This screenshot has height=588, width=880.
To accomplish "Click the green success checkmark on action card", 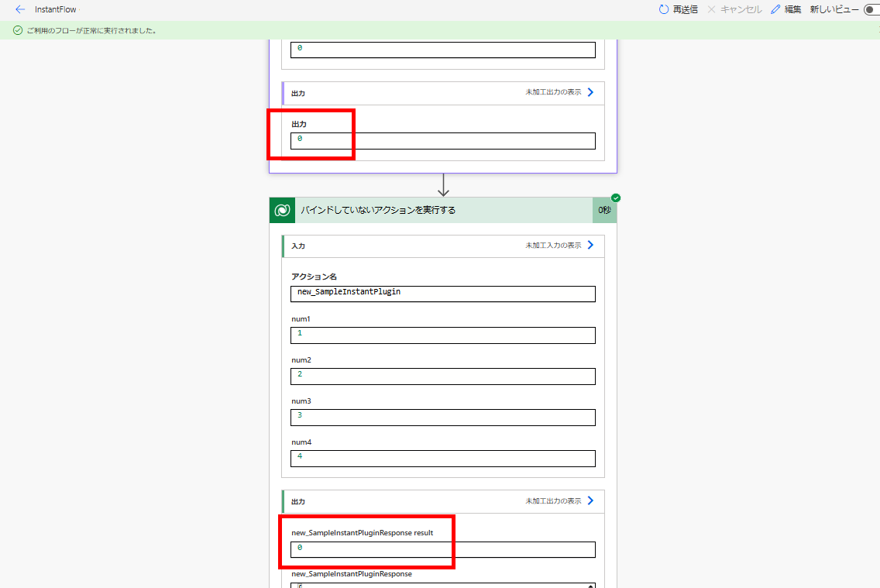I will pos(616,198).
